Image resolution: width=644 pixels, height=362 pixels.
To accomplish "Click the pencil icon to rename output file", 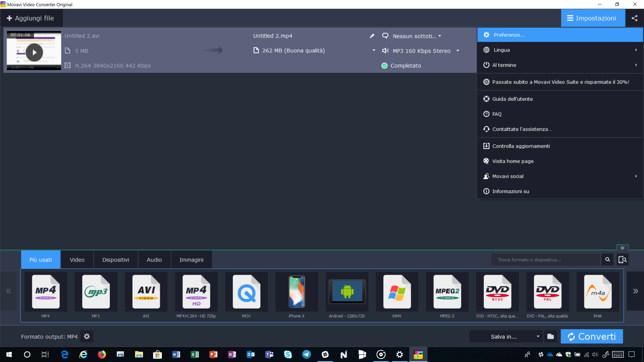I will pyautogui.click(x=372, y=36).
